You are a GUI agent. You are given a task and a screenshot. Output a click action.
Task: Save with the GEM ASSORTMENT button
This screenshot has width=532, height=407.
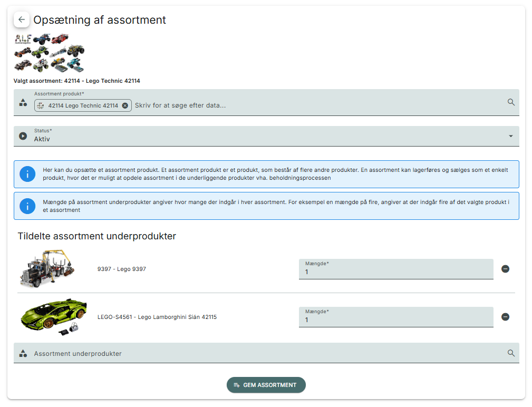point(266,385)
